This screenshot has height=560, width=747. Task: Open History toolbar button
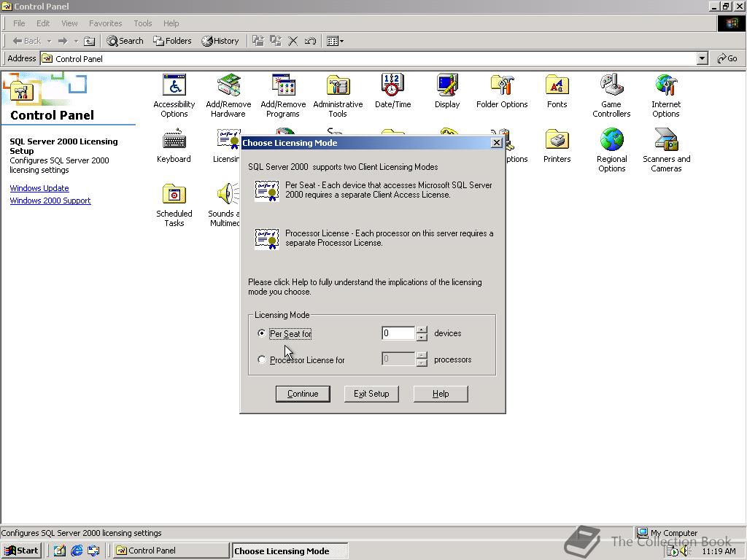220,41
